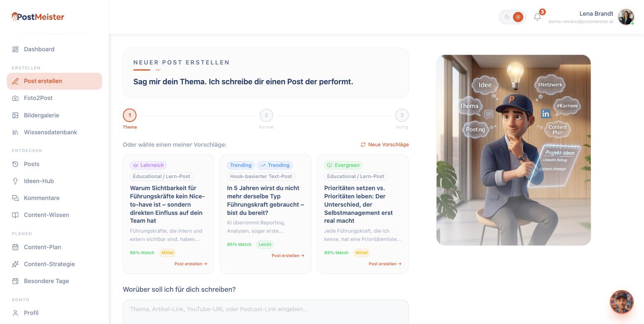Open Ideen-Hub in the sidebar
Screen dimensions: 644x324
pyautogui.click(x=54, y=181)
